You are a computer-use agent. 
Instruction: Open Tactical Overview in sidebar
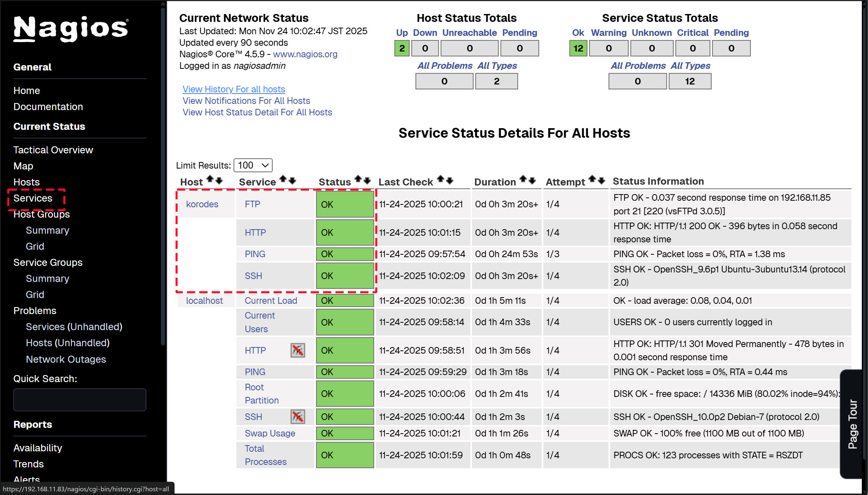[53, 150]
